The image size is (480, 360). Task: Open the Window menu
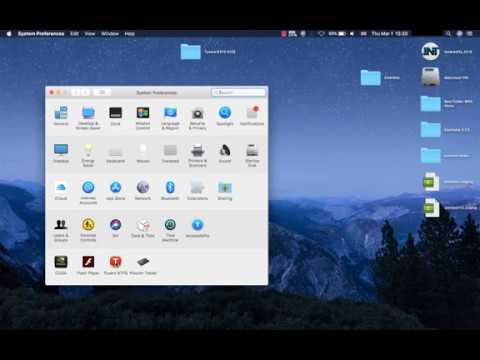point(110,34)
